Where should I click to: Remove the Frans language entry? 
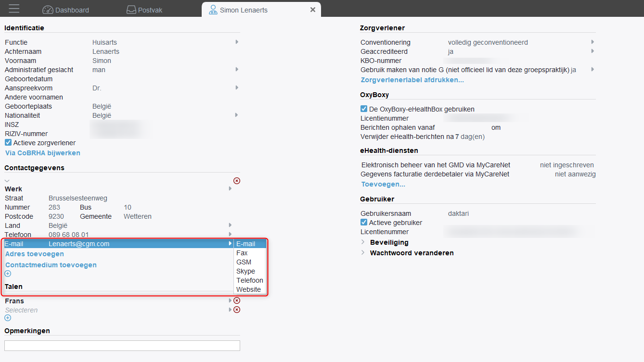pos(237,300)
